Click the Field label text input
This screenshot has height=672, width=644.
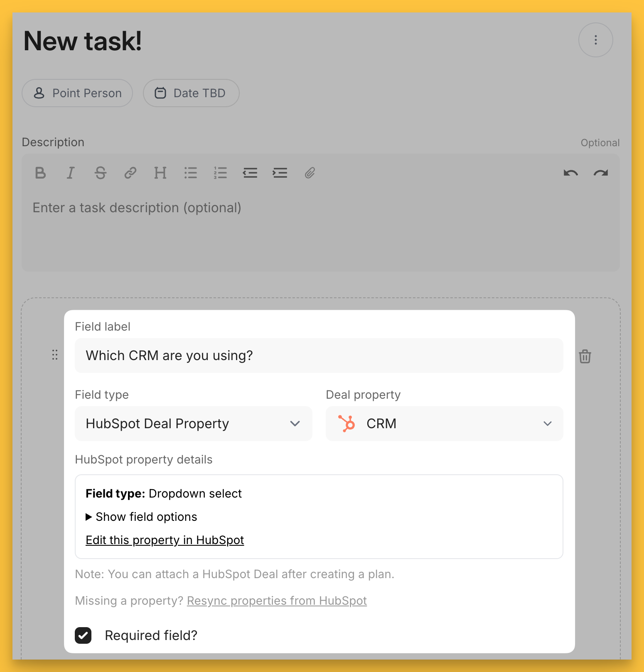[319, 356]
